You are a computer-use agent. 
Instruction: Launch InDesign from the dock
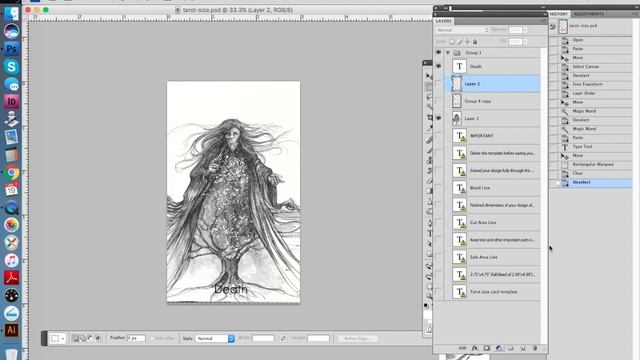click(x=11, y=101)
